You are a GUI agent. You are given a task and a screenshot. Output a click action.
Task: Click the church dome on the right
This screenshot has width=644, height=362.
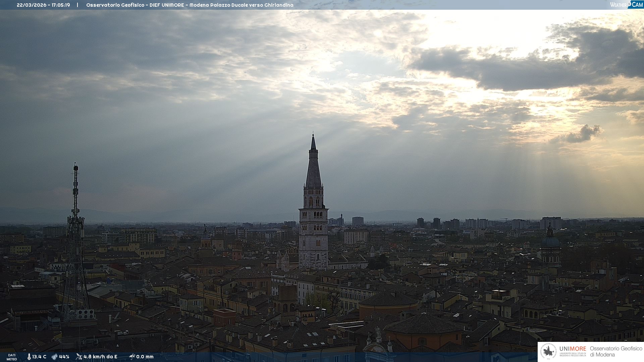(550, 241)
